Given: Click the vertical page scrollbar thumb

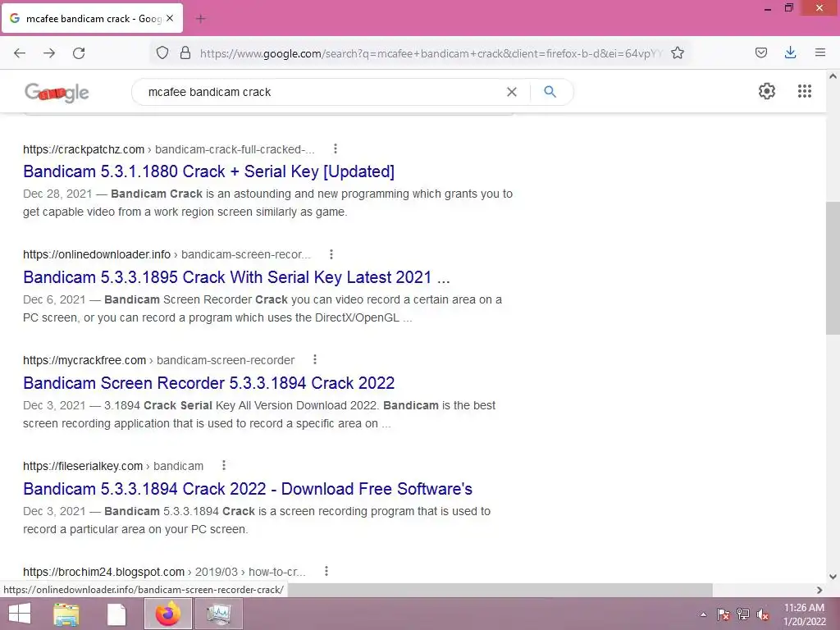Looking at the screenshot, I should 833,268.
